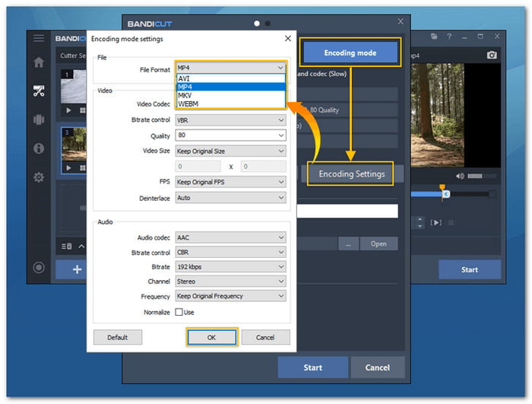
Task: Click the Default button
Action: (118, 337)
